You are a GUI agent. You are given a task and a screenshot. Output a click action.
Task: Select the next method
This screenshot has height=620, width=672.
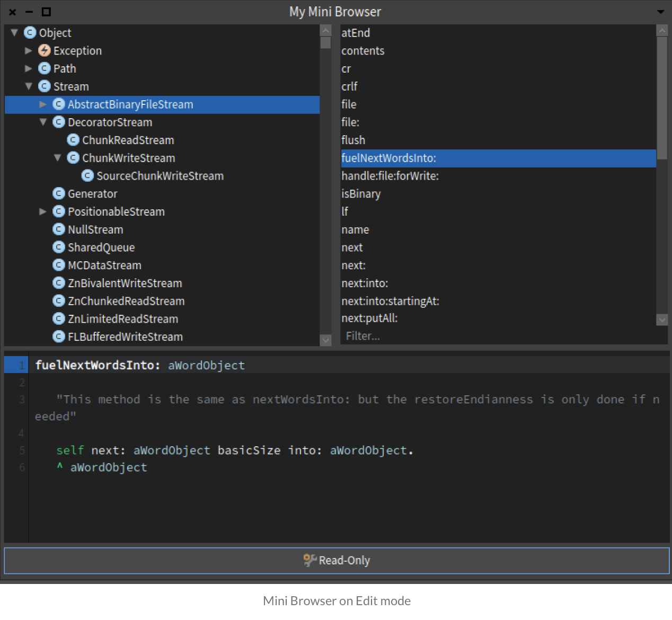point(498,247)
